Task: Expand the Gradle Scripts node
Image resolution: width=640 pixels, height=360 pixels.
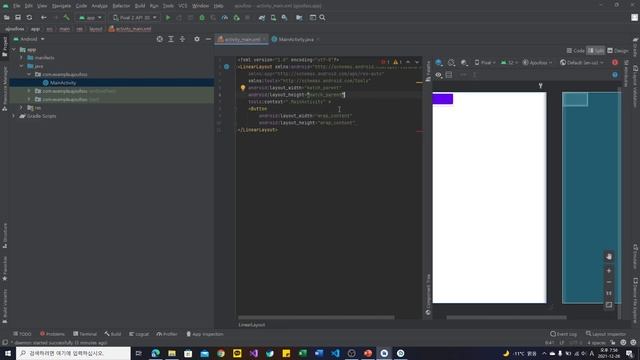Action: [x=14, y=116]
